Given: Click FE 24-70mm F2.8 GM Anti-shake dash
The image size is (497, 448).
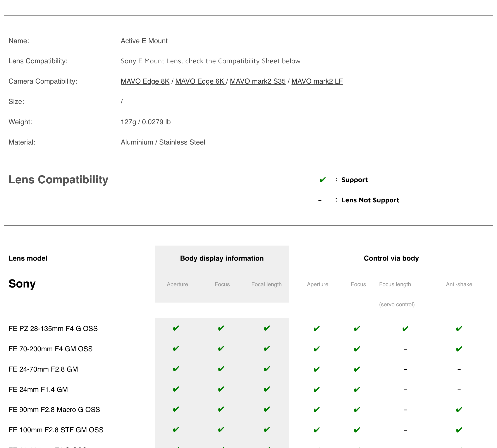Looking at the screenshot, I should [459, 369].
